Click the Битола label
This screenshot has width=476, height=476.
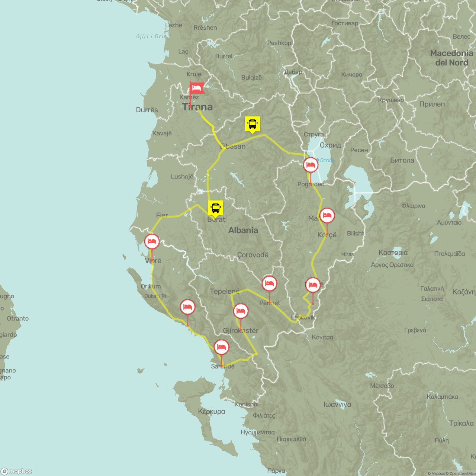click(x=402, y=160)
